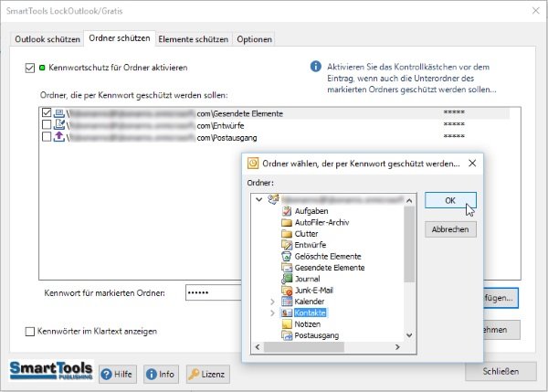
Task: Click the Kalender calendar icon
Action: click(287, 302)
